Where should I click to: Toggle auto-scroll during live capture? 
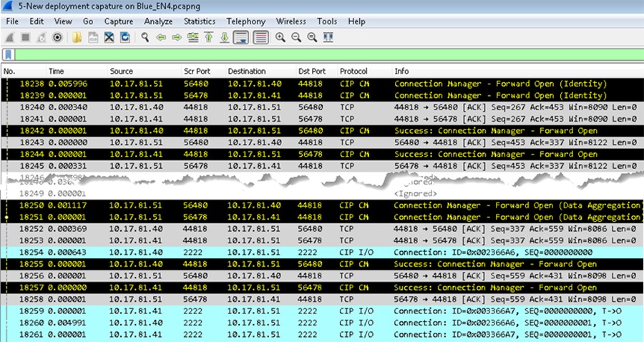[240, 38]
